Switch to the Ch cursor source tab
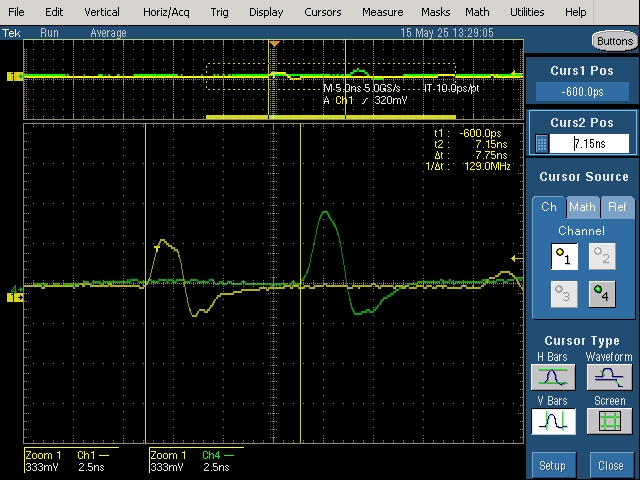Image resolution: width=640 pixels, height=480 pixels. click(549, 207)
